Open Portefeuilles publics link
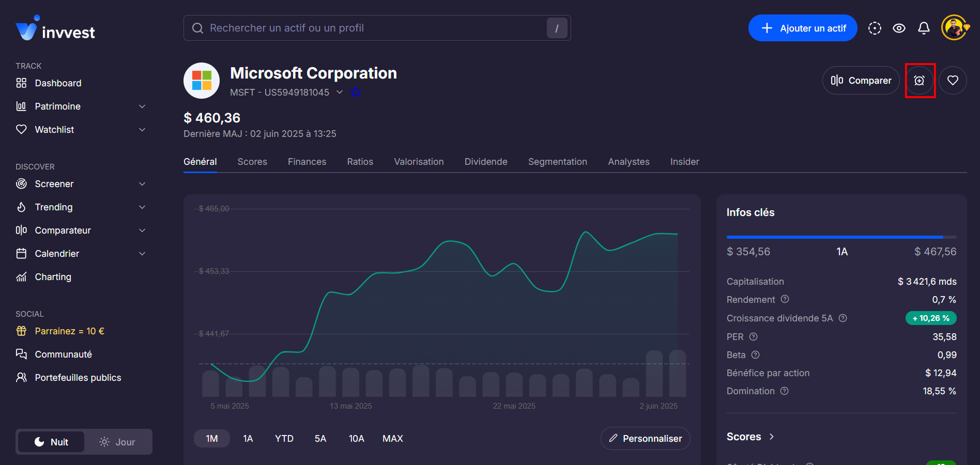The width and height of the screenshot is (980, 465). pos(78,378)
